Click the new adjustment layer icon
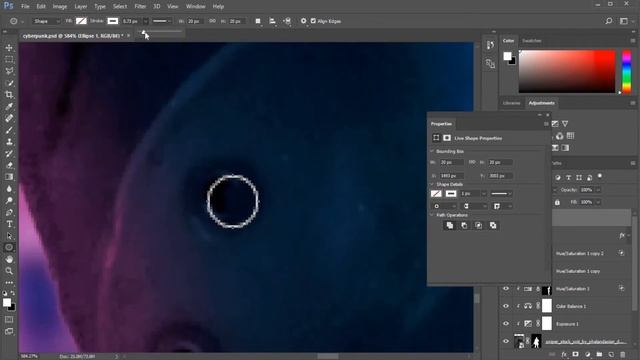 click(587, 355)
